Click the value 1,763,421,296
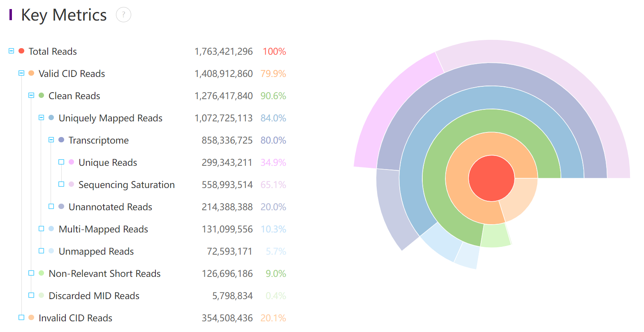This screenshot has height=332, width=644. (224, 51)
